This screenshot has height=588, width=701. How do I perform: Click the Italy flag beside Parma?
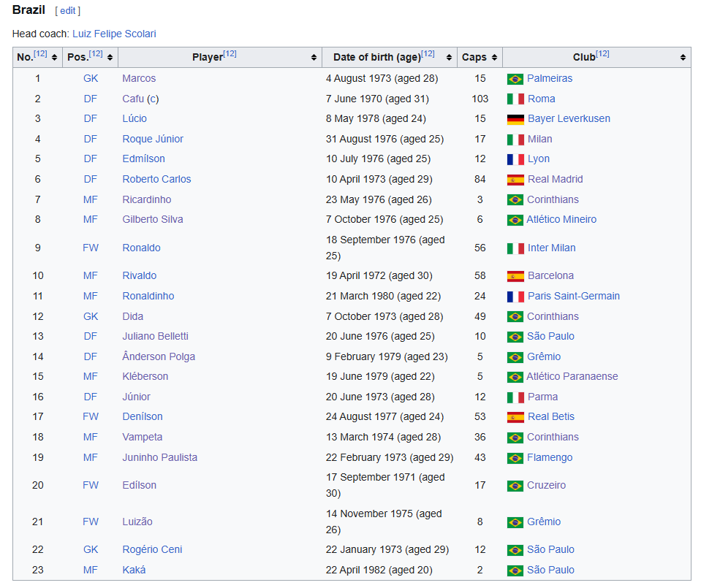tap(515, 397)
